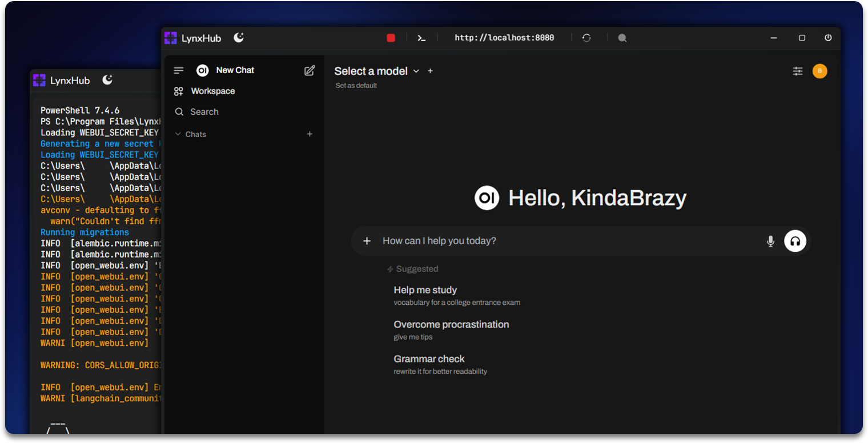
Task: Click plus icon beside message input
Action: coord(367,241)
